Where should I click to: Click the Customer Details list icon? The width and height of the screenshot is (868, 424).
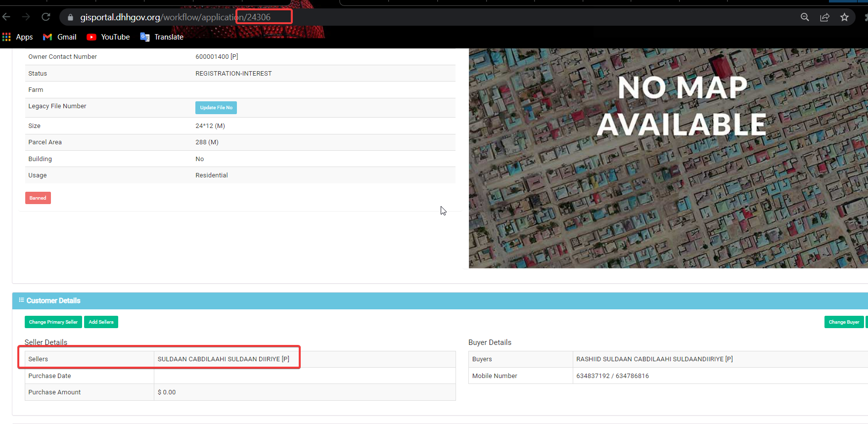(21, 300)
